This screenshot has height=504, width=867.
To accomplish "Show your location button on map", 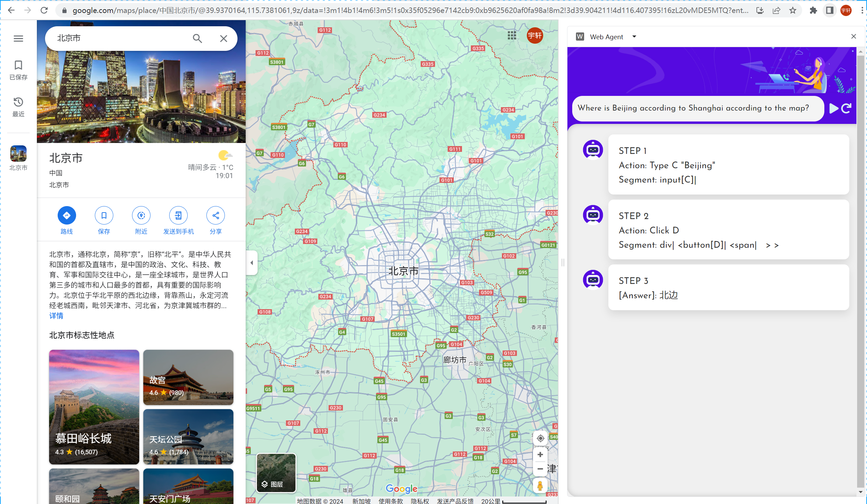I will click(x=540, y=438).
